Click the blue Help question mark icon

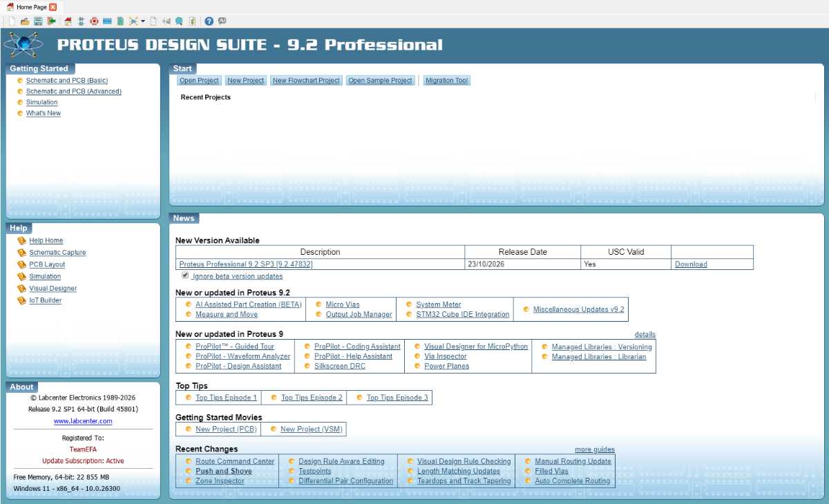[209, 21]
